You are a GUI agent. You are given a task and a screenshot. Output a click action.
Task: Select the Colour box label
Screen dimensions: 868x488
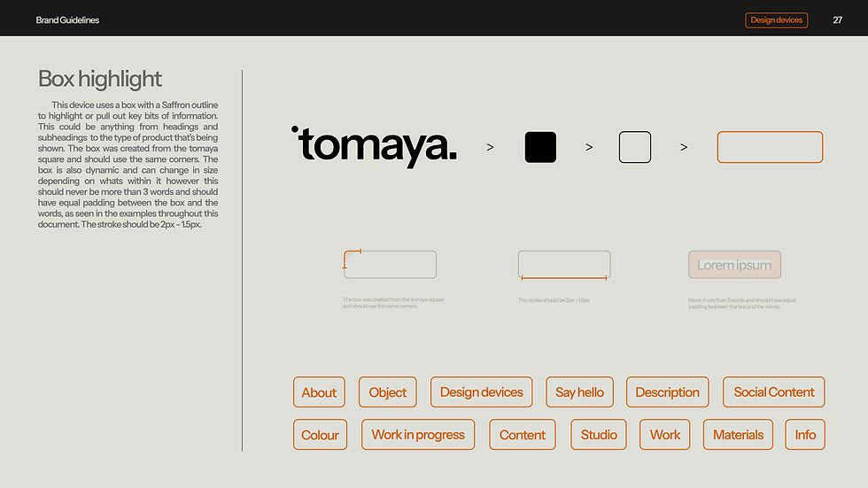(x=320, y=435)
